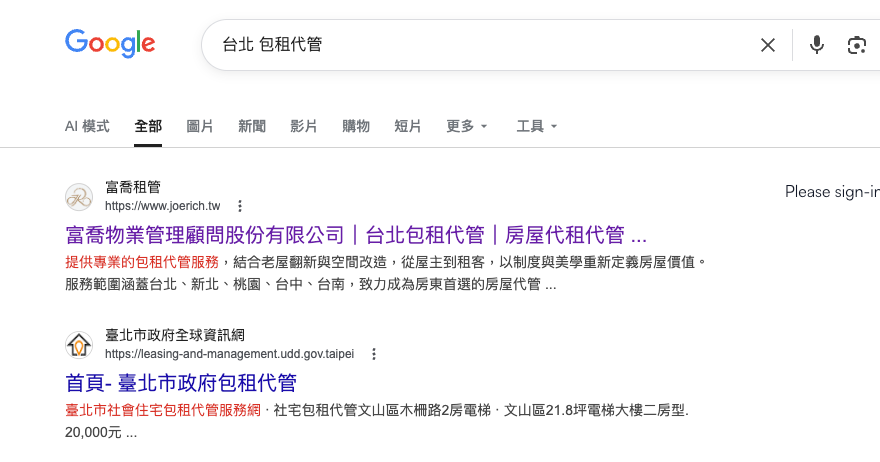Open the three-dot menu beside leasing-and-management.udd.gov.taipei
This screenshot has width=880, height=462.
(374, 354)
